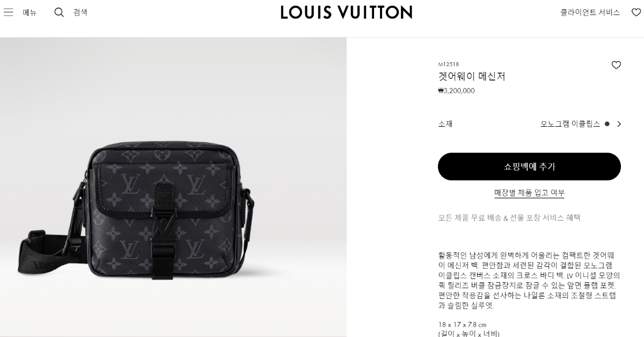644x337 pixels.
Task: Open 매장별 제품 입고 여부 link
Action: click(529, 193)
